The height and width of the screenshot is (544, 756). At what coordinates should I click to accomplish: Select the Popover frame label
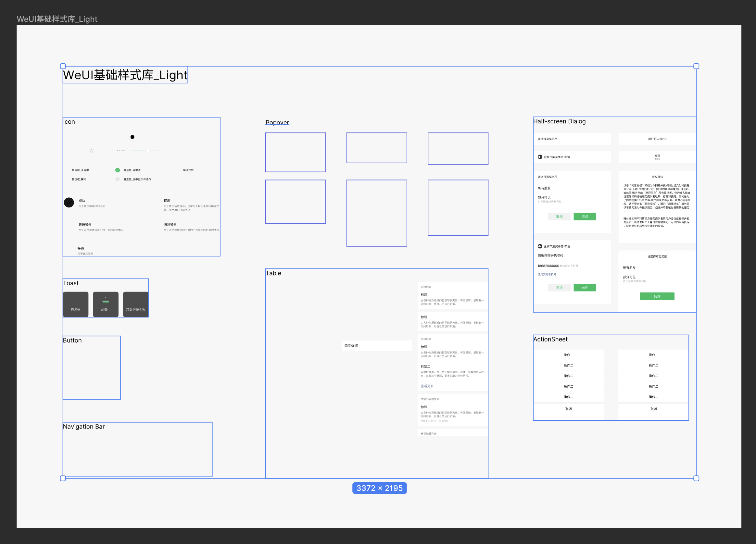(277, 122)
